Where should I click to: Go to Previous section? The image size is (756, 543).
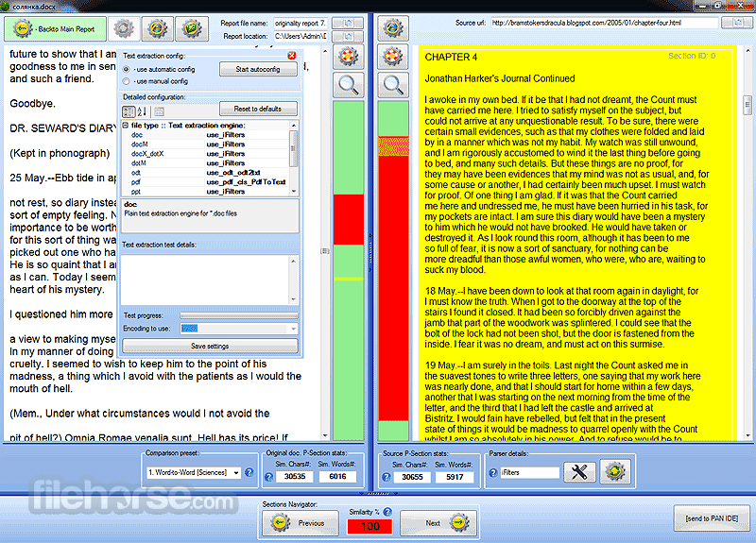tap(301, 523)
